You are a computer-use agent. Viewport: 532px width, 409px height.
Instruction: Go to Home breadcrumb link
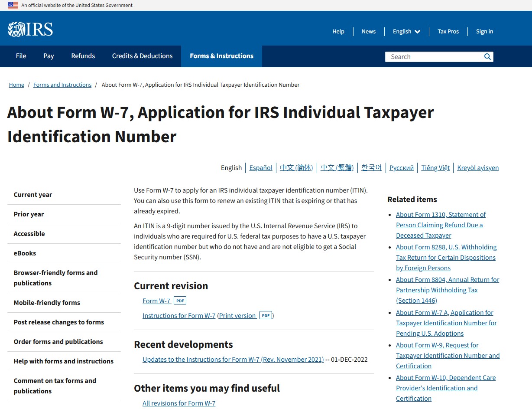[16, 85]
